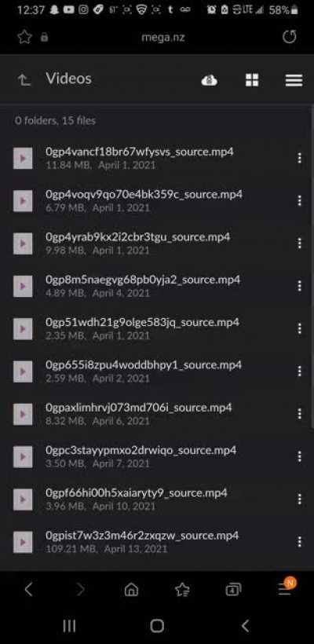Bookmark page with star icon near address bar

(x=24, y=37)
